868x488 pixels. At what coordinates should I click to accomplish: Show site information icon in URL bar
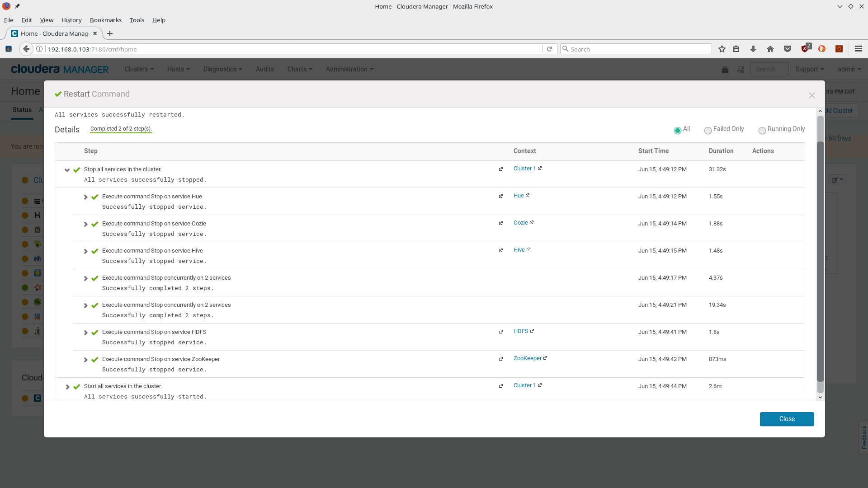point(39,49)
